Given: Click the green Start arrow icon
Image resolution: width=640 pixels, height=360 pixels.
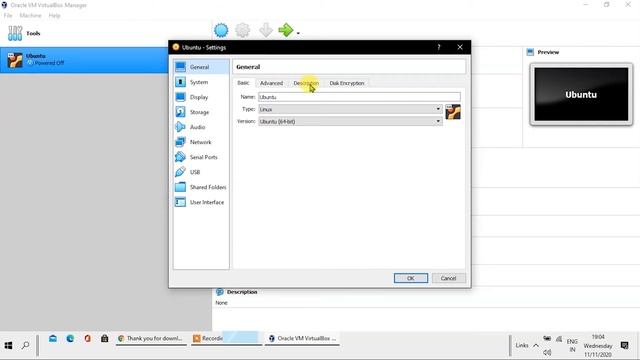Looking at the screenshot, I should [x=286, y=30].
